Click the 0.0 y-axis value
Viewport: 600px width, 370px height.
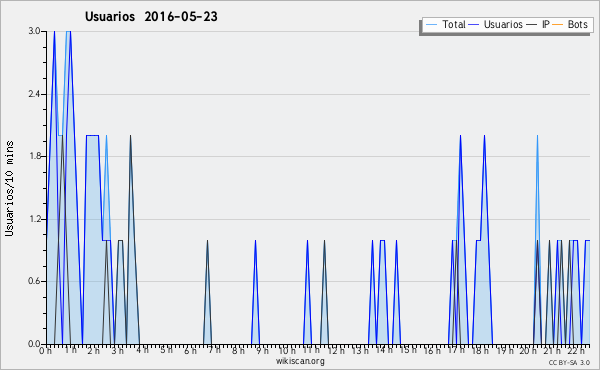pos(34,344)
